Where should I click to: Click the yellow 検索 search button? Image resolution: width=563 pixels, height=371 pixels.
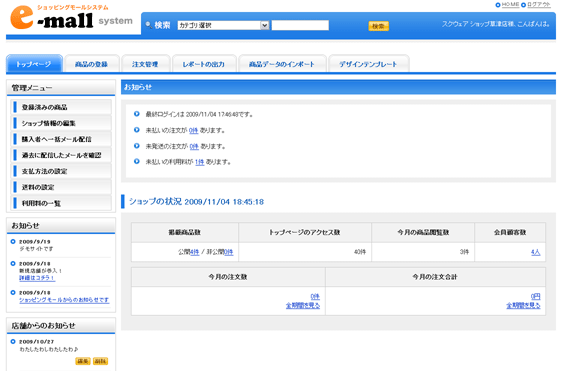pos(378,26)
